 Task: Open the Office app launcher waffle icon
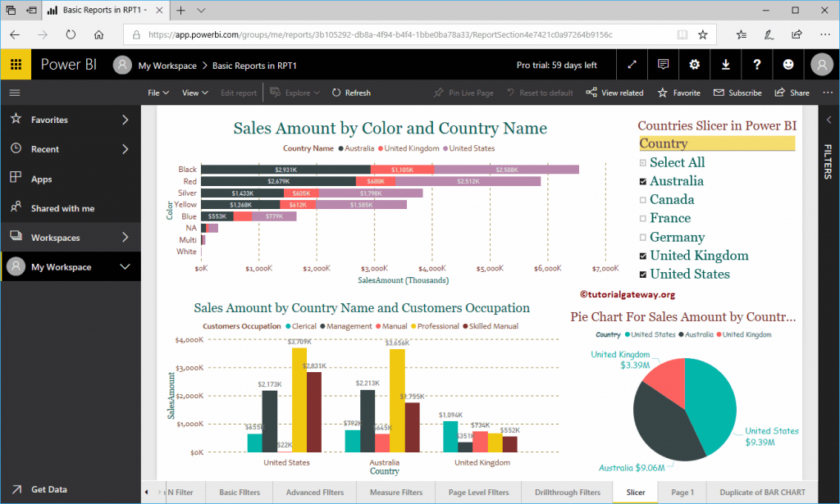pyautogui.click(x=16, y=65)
